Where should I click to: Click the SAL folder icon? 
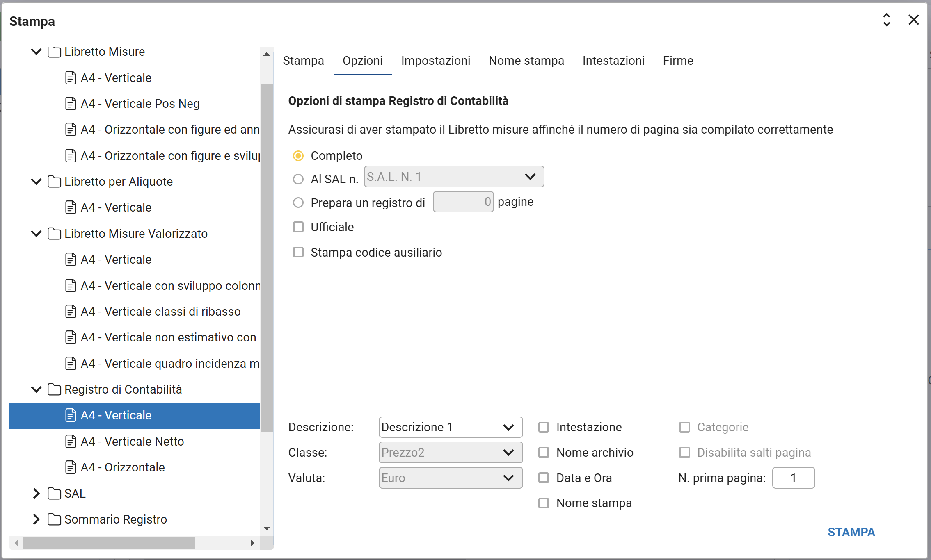[54, 494]
